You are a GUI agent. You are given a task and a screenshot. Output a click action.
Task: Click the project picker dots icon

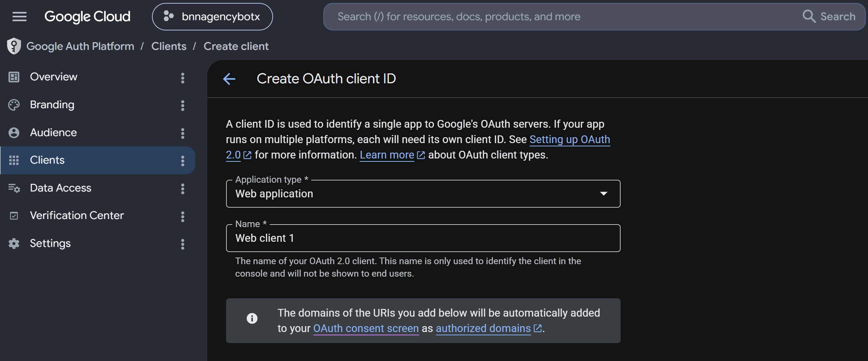point(168,16)
